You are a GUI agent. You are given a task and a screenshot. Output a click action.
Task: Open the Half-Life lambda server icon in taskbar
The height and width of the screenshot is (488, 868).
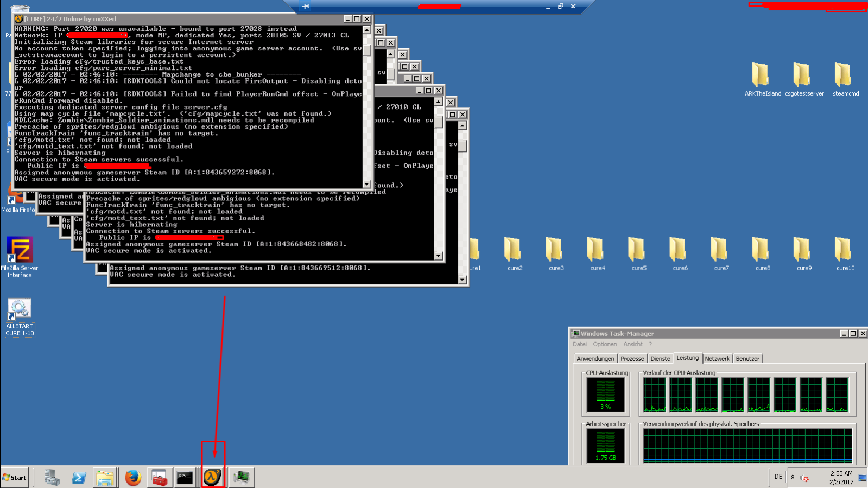click(x=212, y=477)
